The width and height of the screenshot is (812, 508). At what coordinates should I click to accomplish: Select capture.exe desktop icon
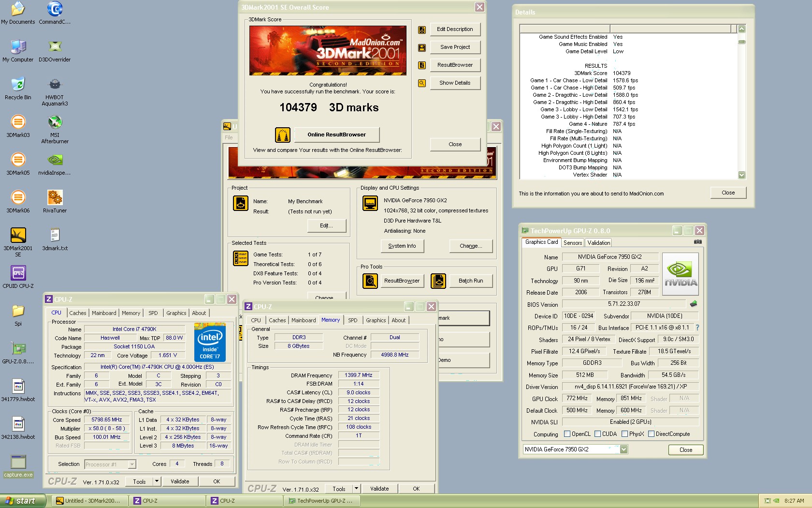click(18, 466)
